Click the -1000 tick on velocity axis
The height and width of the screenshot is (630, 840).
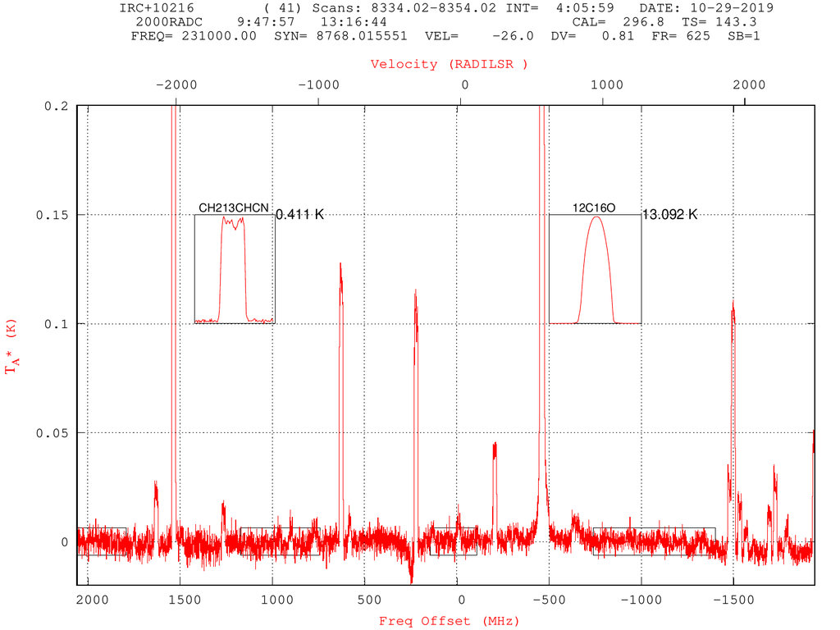point(319,84)
